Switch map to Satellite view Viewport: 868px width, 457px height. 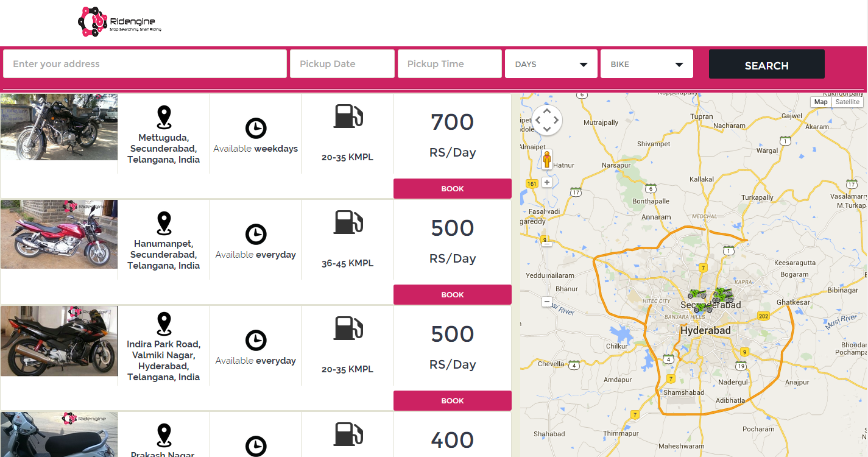(847, 102)
